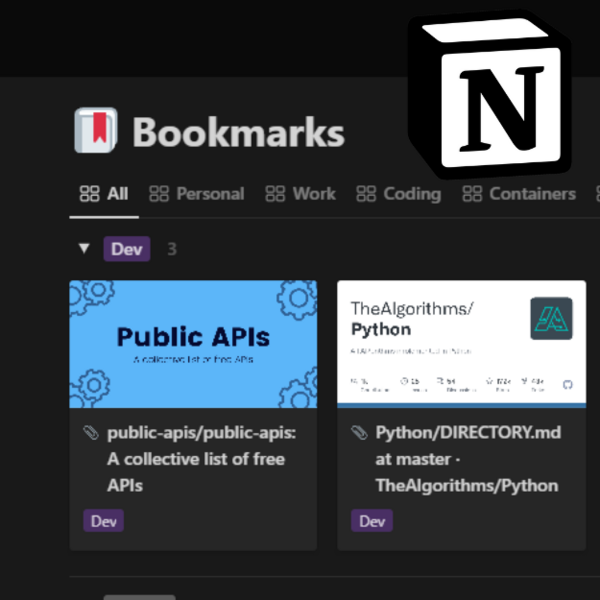Collapse the Dev group triangle
Screen dimensions: 600x600
pos(84,249)
